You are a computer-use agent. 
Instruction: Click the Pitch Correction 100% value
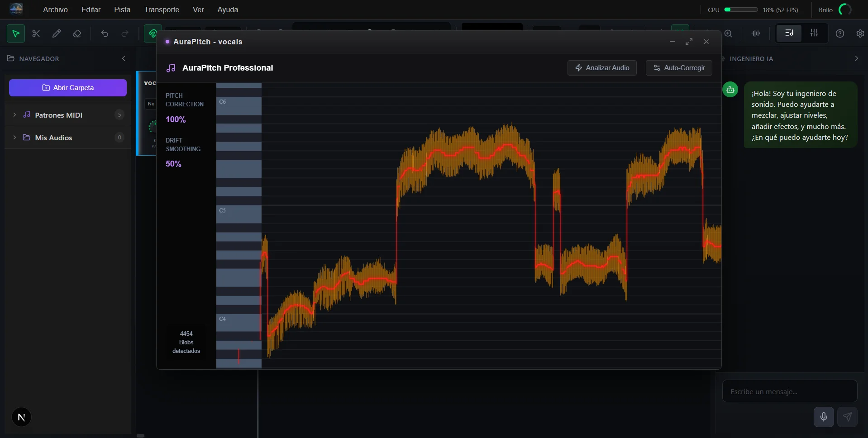(x=176, y=119)
